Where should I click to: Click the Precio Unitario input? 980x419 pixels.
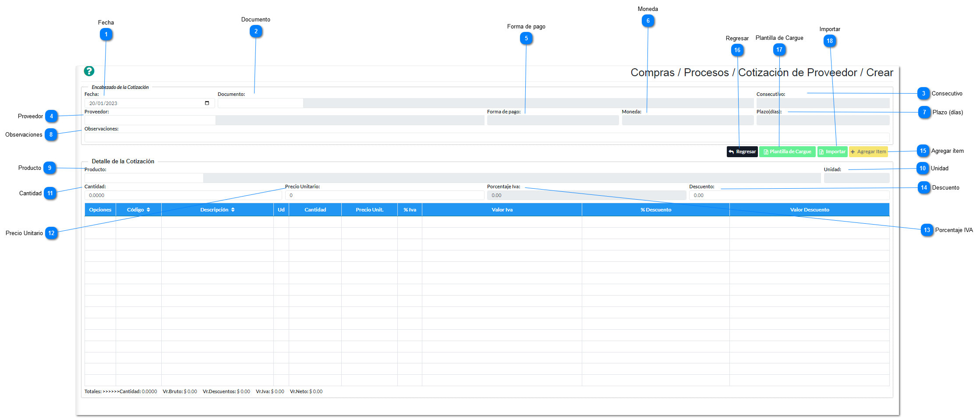[x=385, y=195]
